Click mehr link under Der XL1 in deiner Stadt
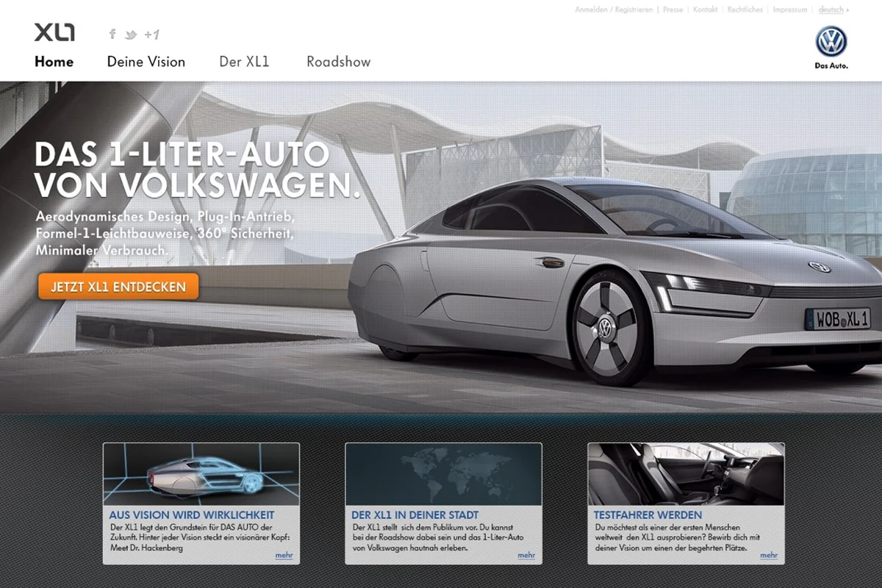The height and width of the screenshot is (588, 882). pyautogui.click(x=526, y=555)
